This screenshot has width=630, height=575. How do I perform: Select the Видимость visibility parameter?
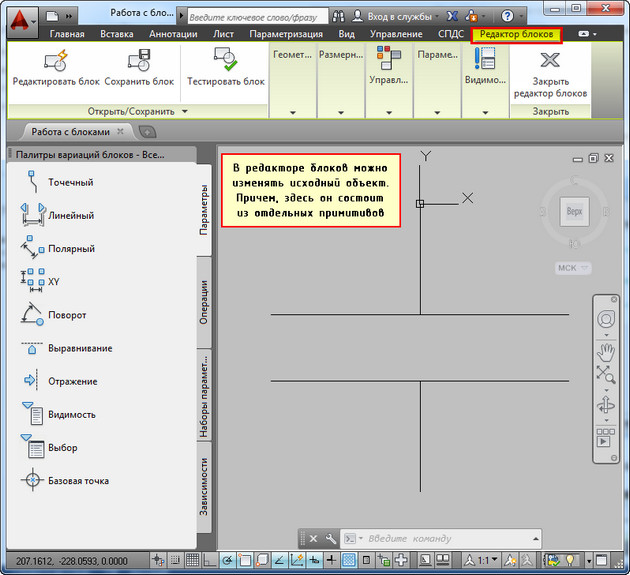(60, 414)
